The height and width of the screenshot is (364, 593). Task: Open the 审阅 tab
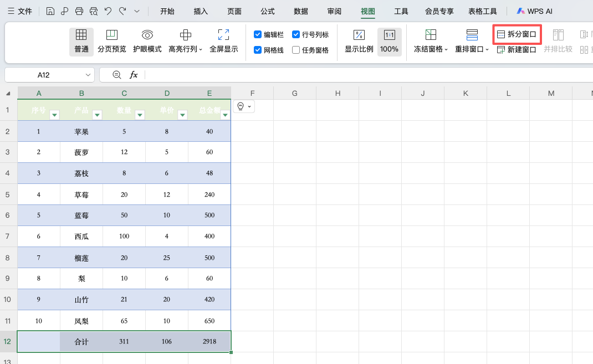(334, 11)
